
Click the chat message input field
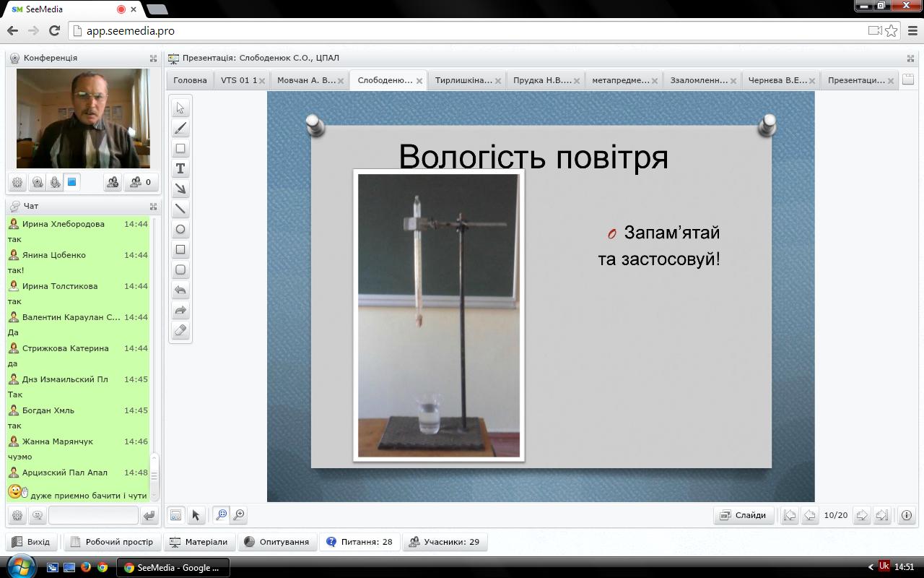(x=92, y=515)
